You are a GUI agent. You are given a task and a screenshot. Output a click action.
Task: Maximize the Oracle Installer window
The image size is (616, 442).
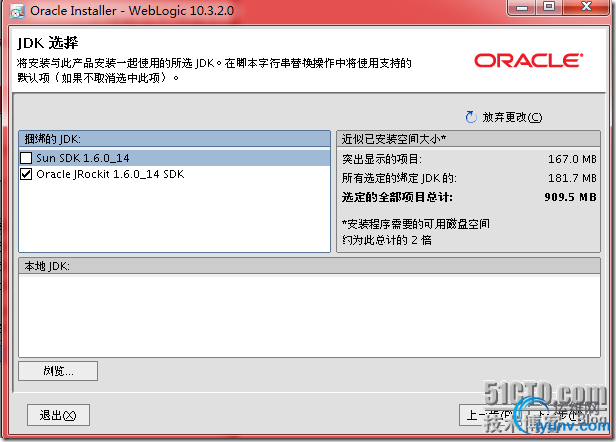(549, 7)
